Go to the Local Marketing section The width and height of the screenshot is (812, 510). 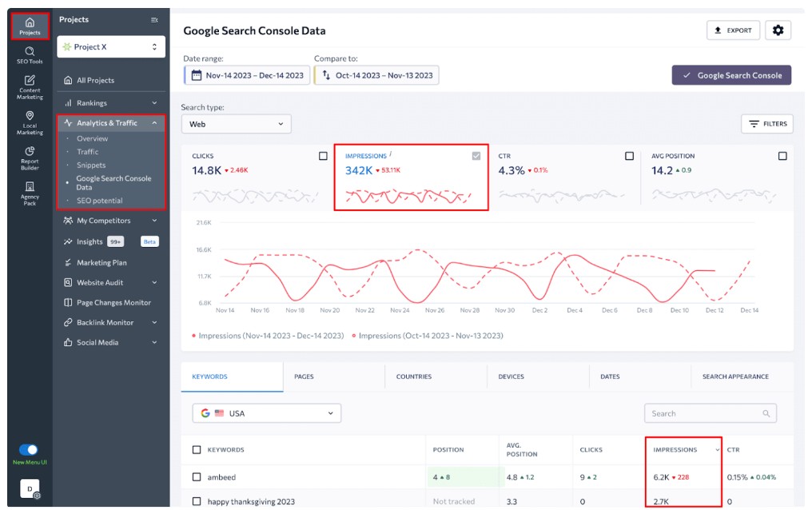[x=30, y=122]
